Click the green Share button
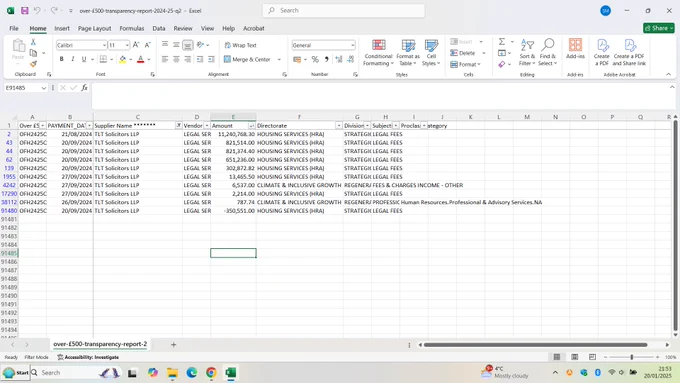 pos(658,28)
